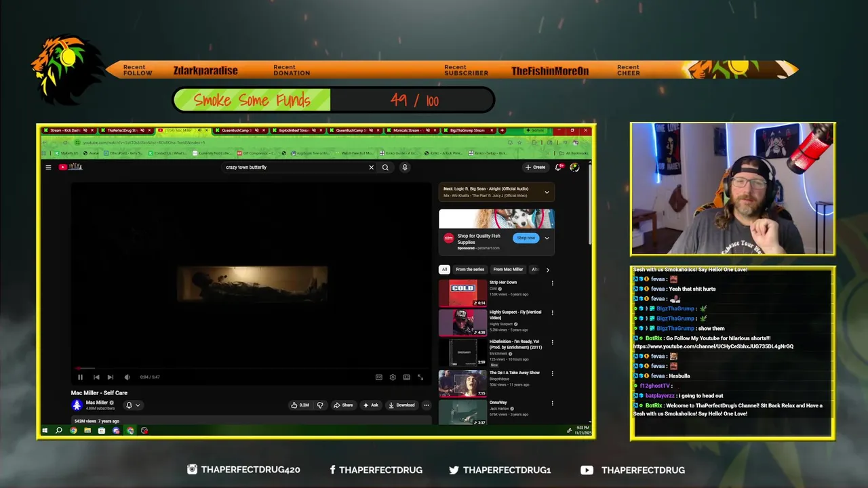Open Windows taskbar search

coord(59,430)
